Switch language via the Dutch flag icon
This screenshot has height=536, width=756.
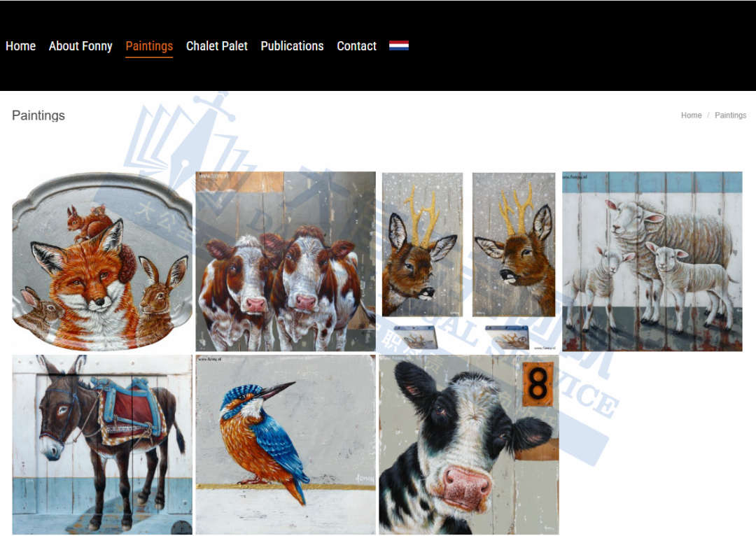click(x=399, y=45)
